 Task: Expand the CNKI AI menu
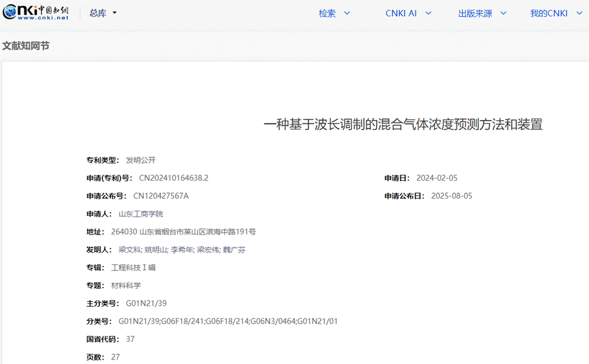click(x=408, y=14)
